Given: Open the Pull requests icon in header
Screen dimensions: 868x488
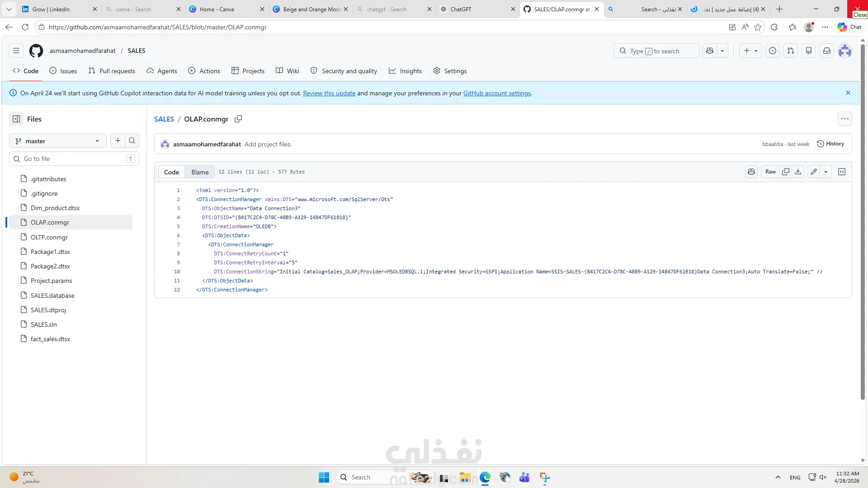Looking at the screenshot, I should (x=791, y=51).
